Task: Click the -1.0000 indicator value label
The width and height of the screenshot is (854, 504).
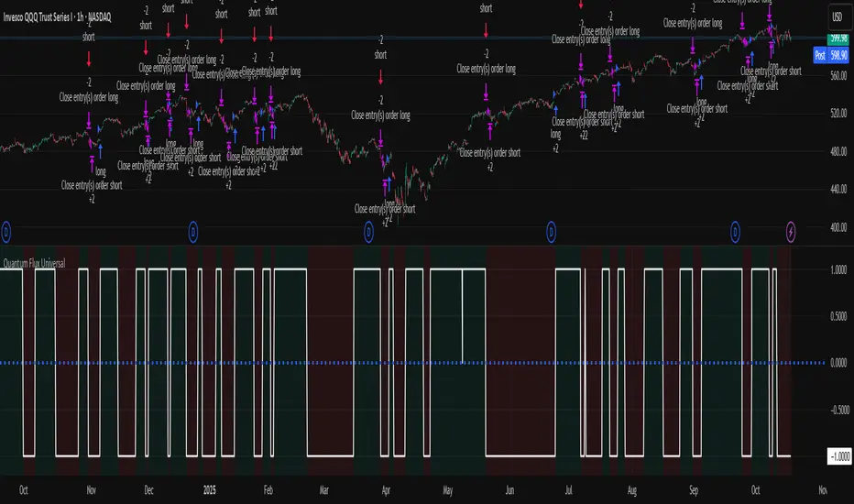Action: tap(839, 456)
